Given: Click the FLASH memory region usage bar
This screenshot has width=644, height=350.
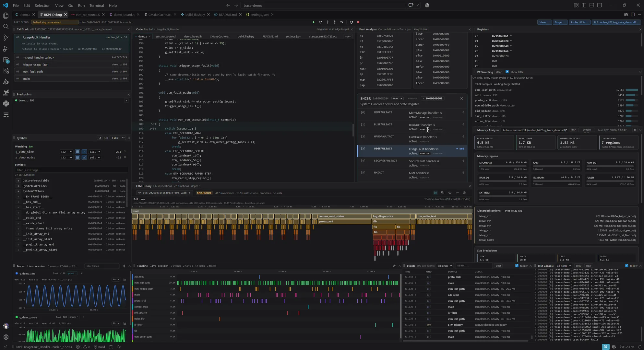Looking at the screenshot, I should (610, 181).
